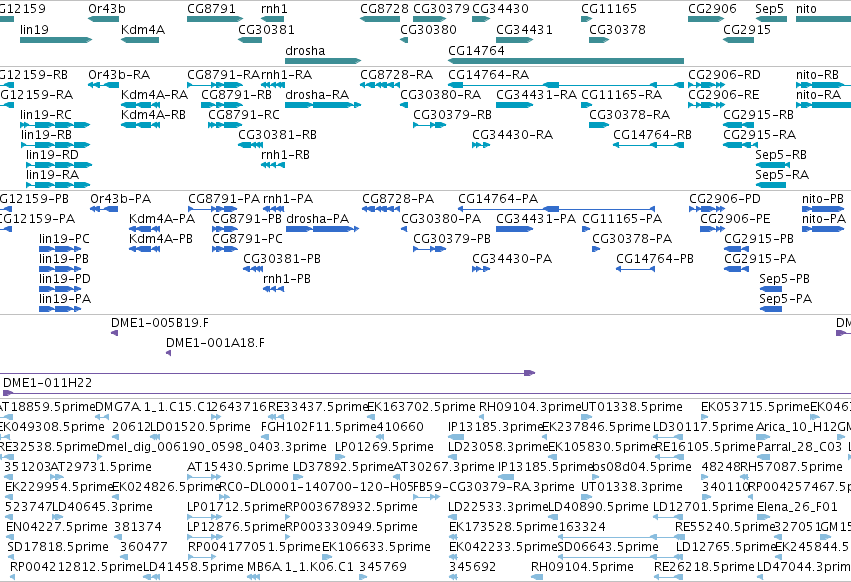
Task: Click the LD22533.3prime EST label
Action: point(498,507)
